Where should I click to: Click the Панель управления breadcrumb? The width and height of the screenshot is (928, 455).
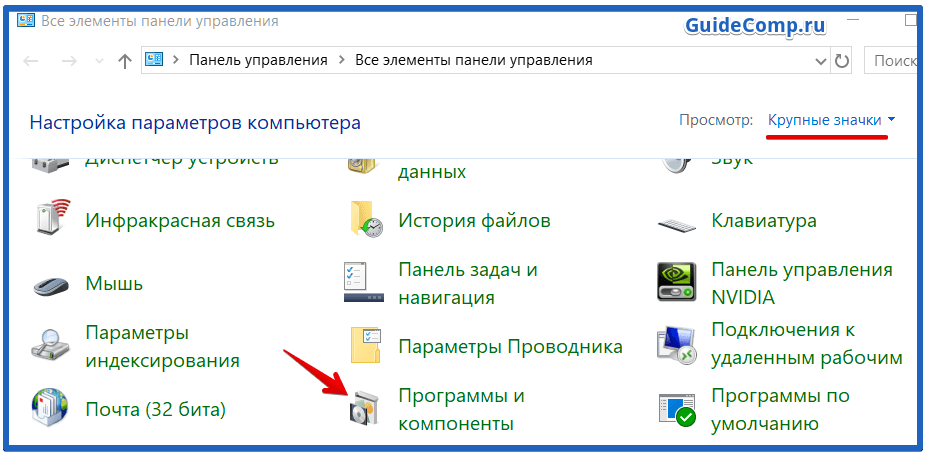coord(258,60)
